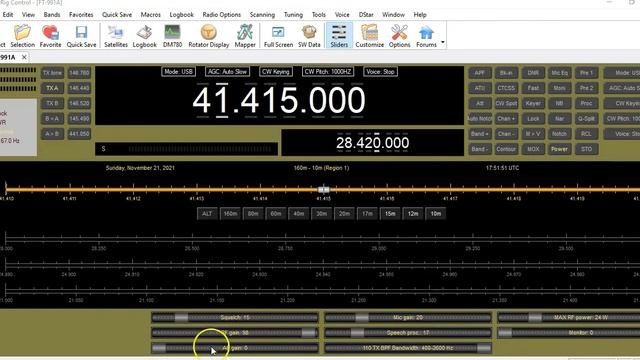640x360 pixels.
Task: Toggle the Proc speech processor button
Action: [587, 103]
